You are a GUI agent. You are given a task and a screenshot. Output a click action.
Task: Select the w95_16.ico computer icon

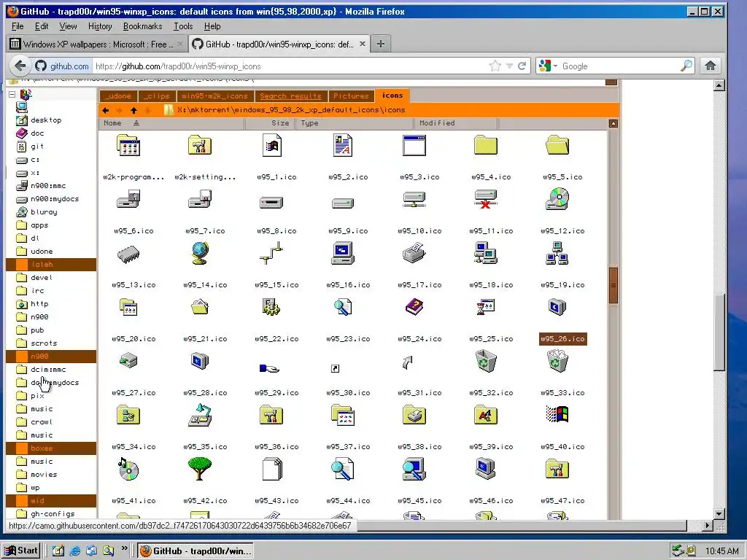pos(343,253)
